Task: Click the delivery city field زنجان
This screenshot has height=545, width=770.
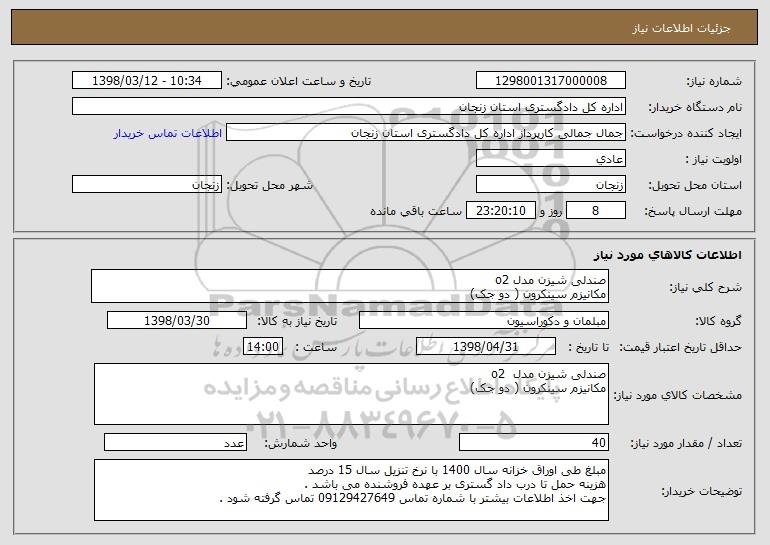Action: 147,185
